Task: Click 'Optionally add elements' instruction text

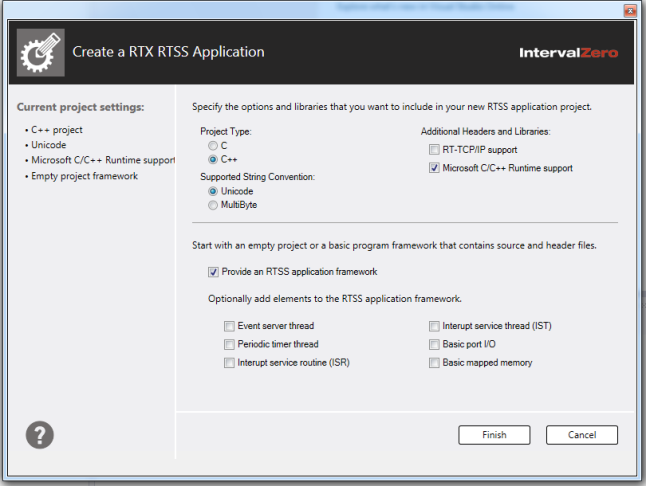Action: tap(335, 299)
